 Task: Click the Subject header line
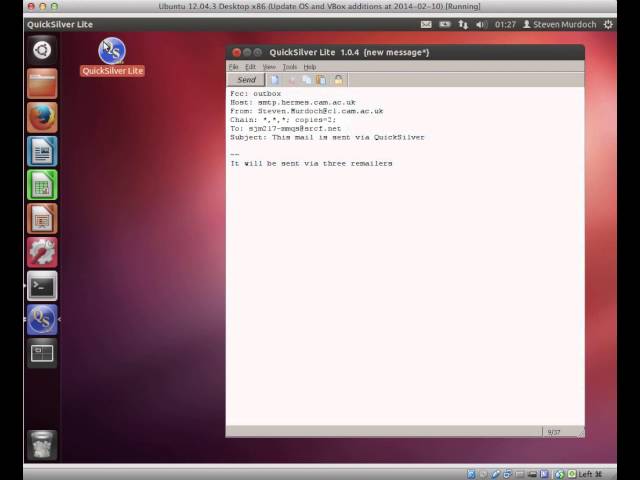327,137
